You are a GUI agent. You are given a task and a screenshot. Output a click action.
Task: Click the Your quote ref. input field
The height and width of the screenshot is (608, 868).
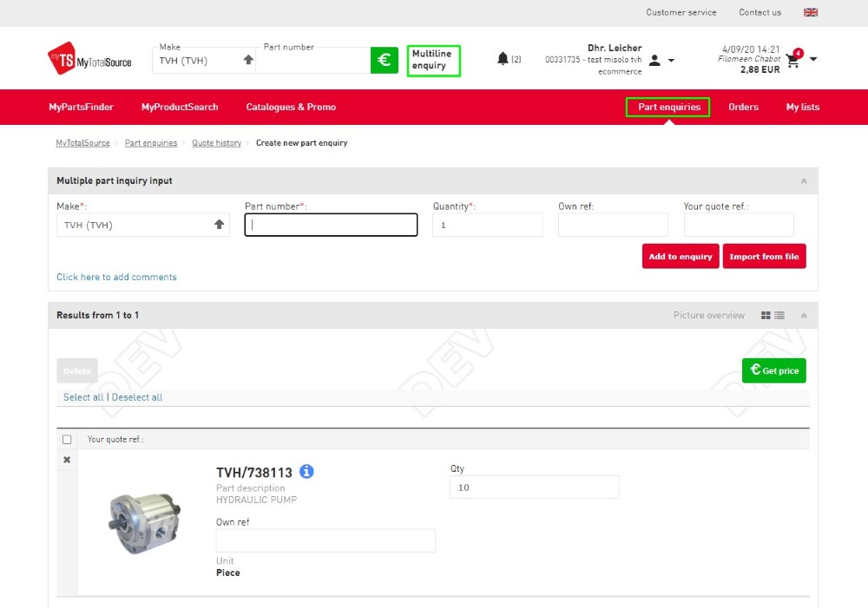pyautogui.click(x=739, y=225)
